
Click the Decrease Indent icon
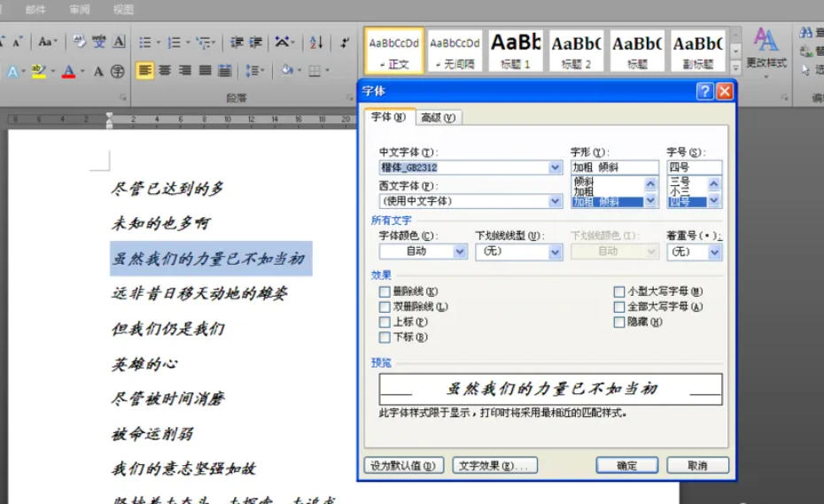click(237, 42)
